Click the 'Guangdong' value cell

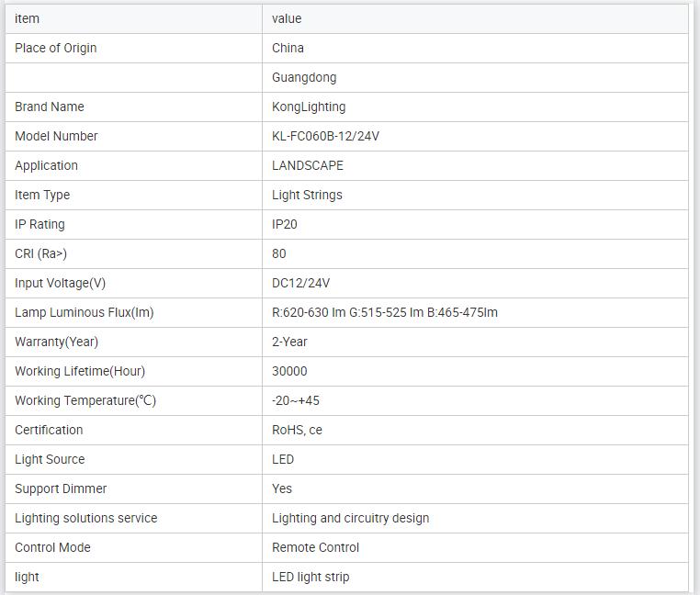coord(304,77)
